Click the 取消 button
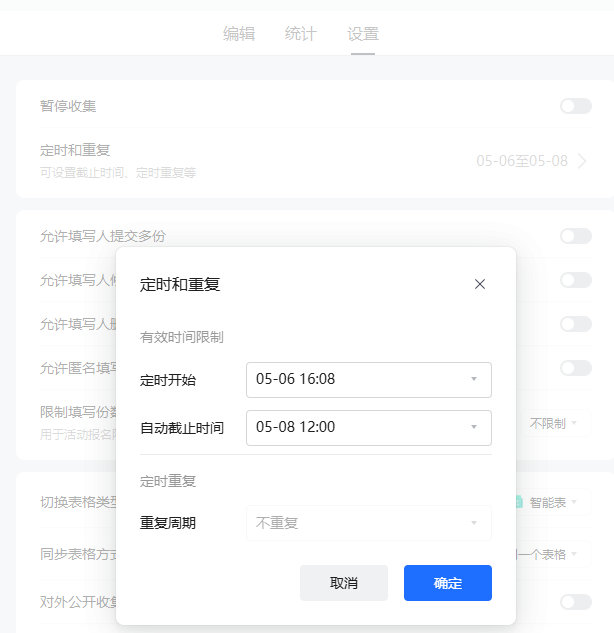Viewport: 614px width, 633px height. pos(343,583)
